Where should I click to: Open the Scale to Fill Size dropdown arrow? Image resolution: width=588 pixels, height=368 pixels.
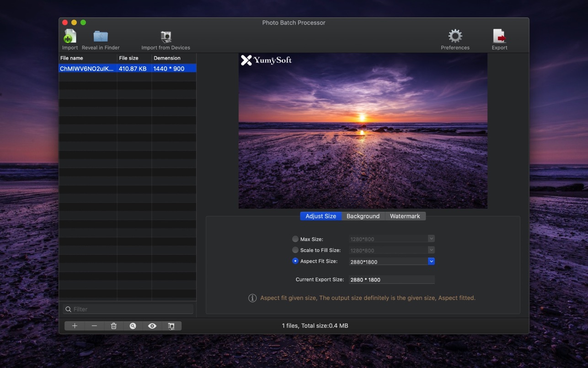coord(431,250)
